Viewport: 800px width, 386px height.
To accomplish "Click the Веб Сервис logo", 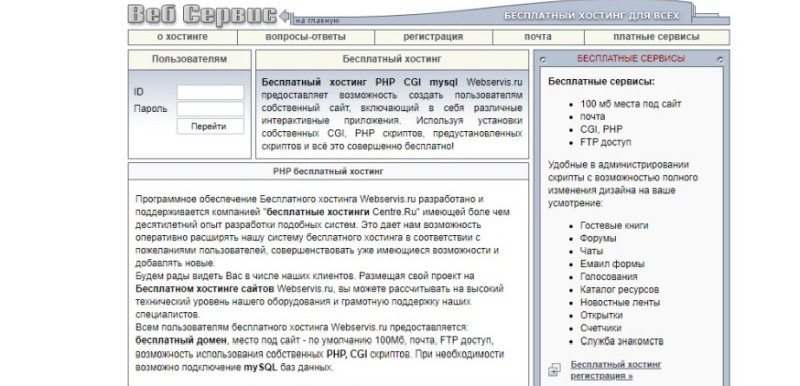I will 202,14.
